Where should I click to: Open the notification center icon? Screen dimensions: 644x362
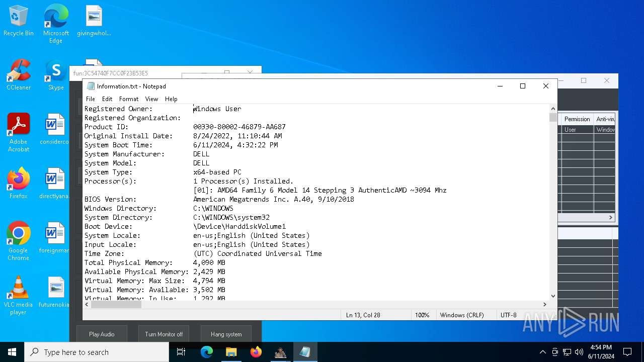(627, 352)
